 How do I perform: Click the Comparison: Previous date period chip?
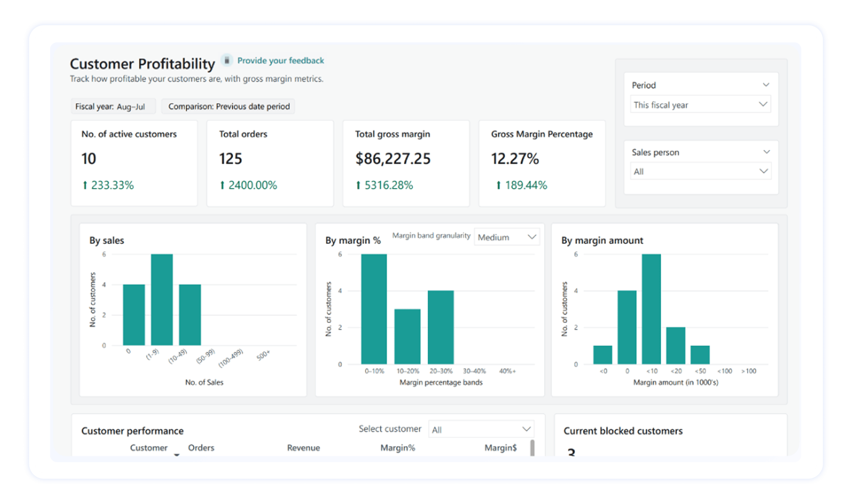(x=228, y=106)
